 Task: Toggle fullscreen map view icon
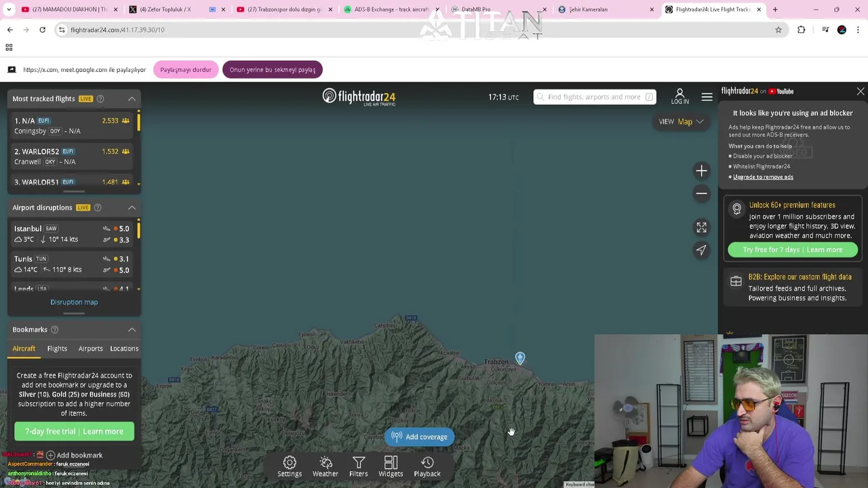pos(701,228)
